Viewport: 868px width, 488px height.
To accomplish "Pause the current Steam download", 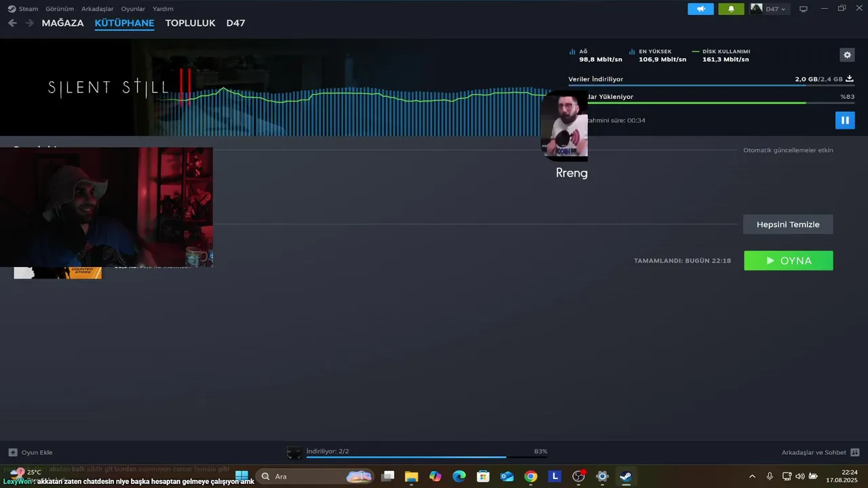I will click(x=845, y=121).
